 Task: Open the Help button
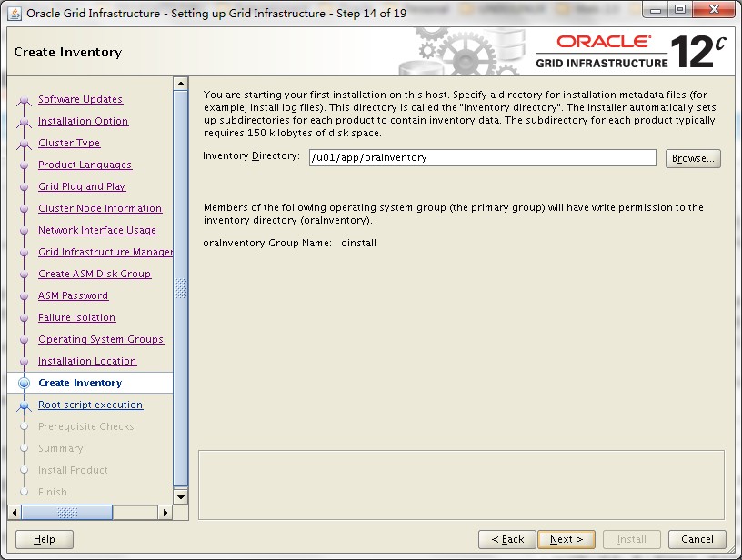[x=45, y=539]
